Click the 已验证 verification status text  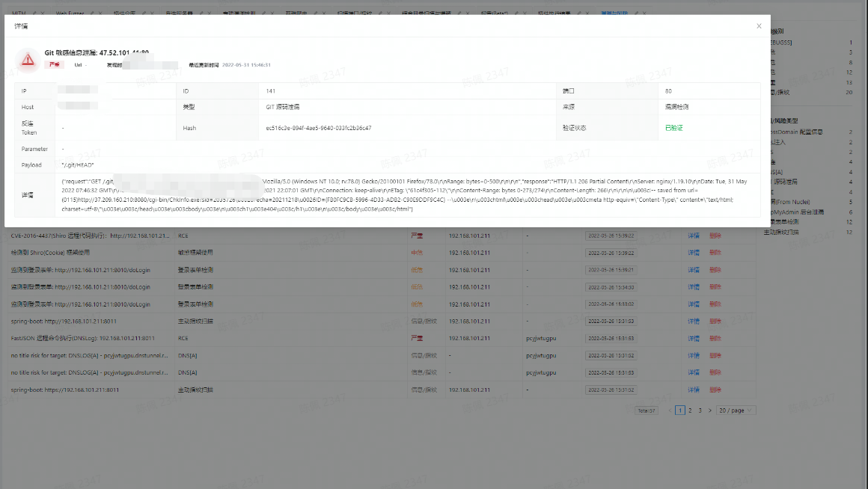click(673, 128)
